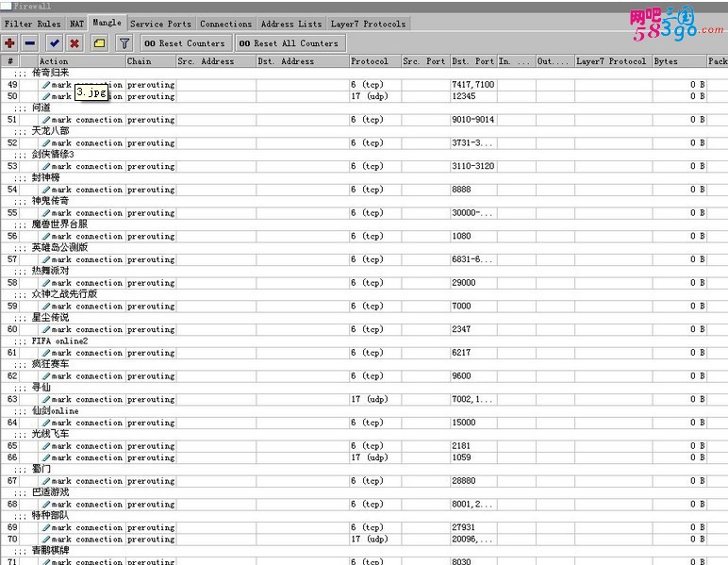Select Dst. Port value 7417,7100
Viewport: 728px width, 565px height.
click(473, 85)
